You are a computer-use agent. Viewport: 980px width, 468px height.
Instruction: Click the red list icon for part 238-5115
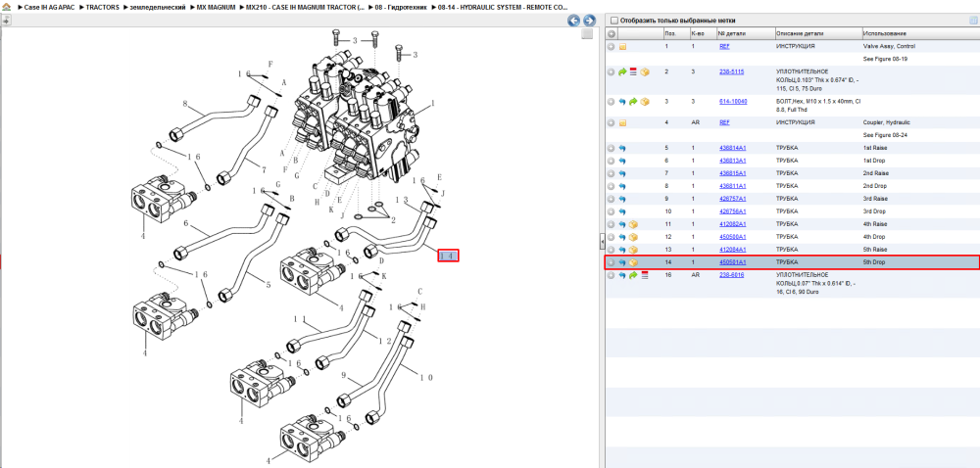coord(633,72)
